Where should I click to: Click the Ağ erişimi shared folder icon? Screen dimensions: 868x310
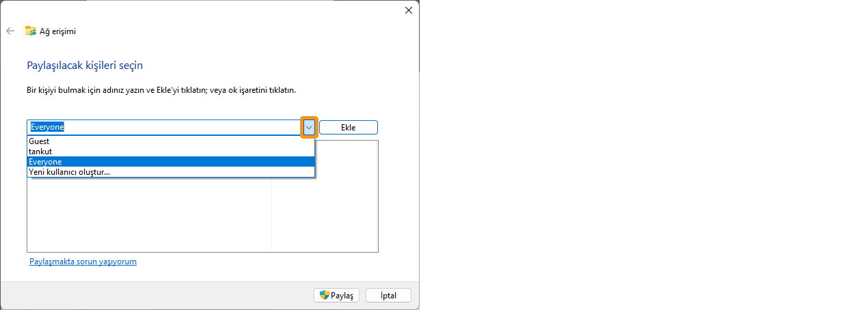click(x=31, y=31)
